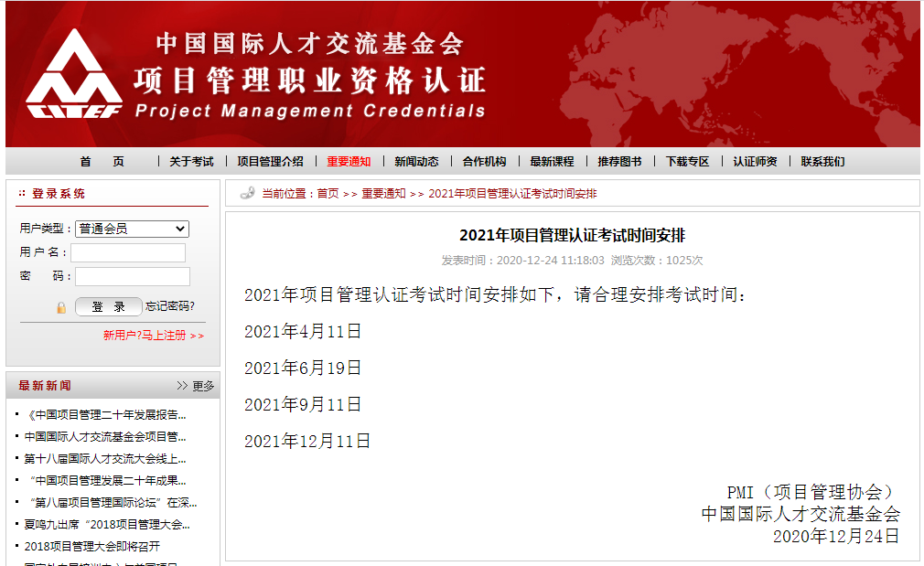Viewport: 924px width, 566px height.
Task: Click 首页 in the breadcrumb
Action: [328, 194]
